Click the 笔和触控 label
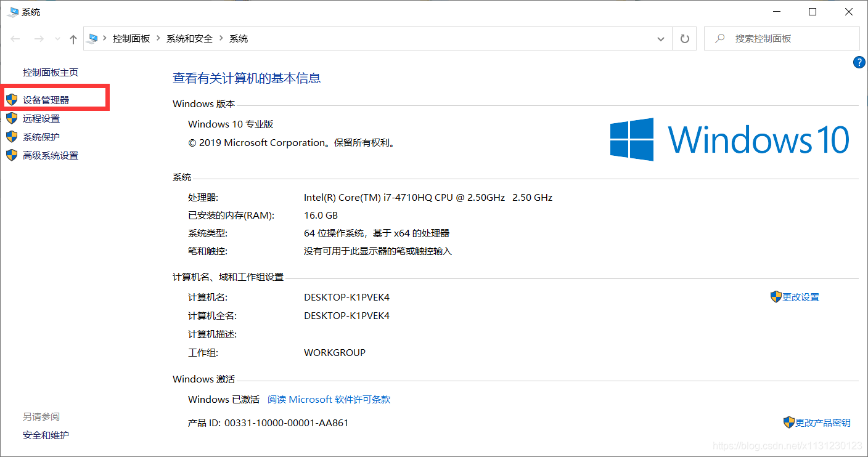868x457 pixels. pyautogui.click(x=208, y=251)
